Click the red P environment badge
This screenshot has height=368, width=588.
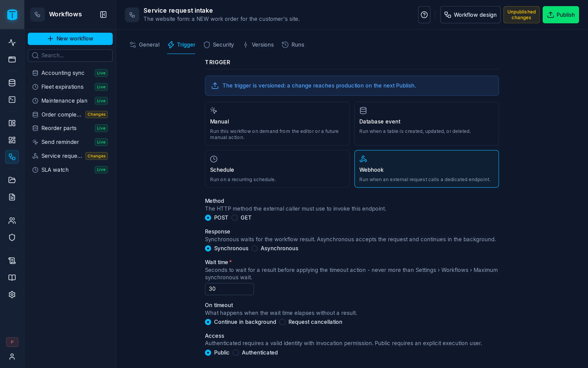pos(12,342)
